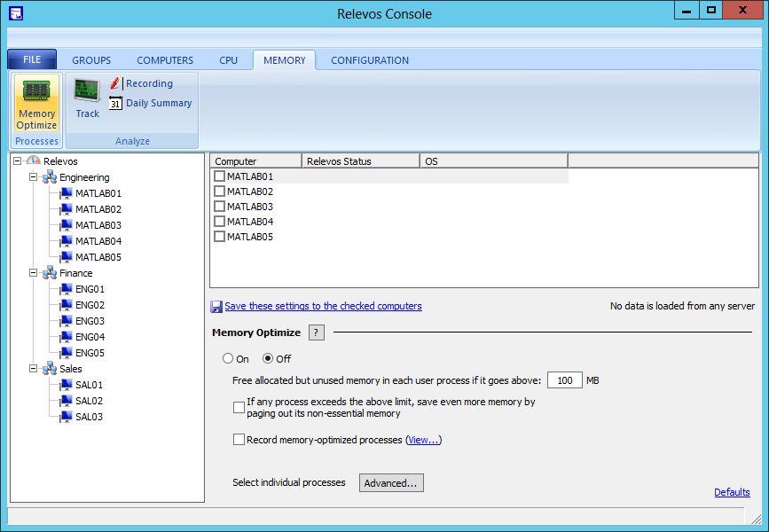Click the ENG01 computer icon
Screen dimensions: 769x532
[x=66, y=289]
